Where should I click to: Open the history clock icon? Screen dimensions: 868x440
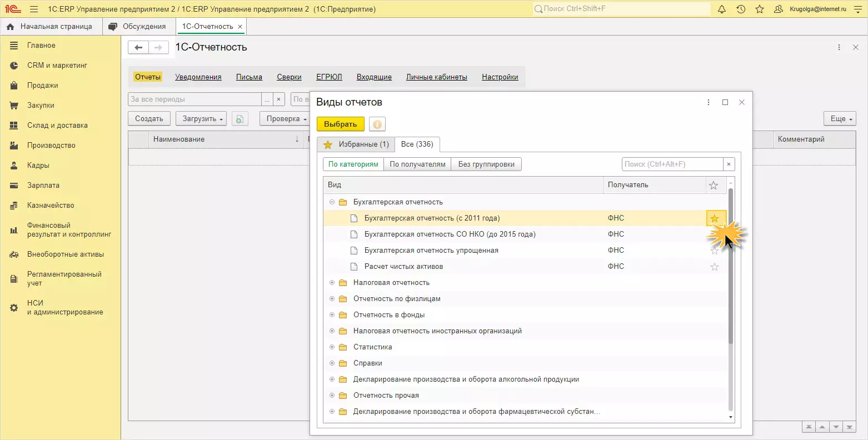[741, 9]
